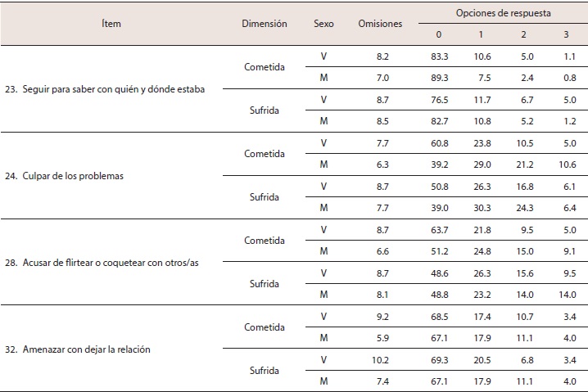
Task: Click the Sexo column header
Action: (323, 24)
